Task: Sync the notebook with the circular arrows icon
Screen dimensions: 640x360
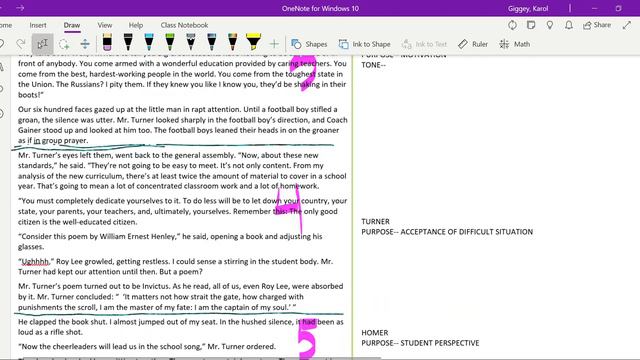Action: point(512,25)
